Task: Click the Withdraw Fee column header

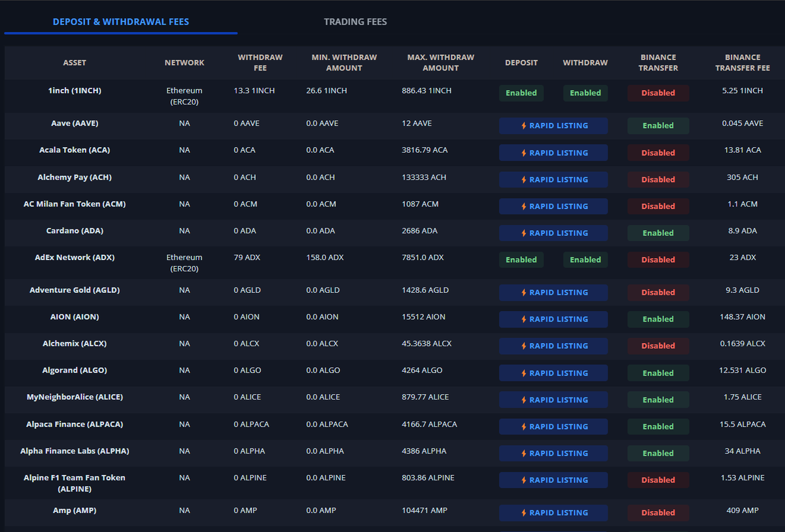Action: (x=260, y=63)
